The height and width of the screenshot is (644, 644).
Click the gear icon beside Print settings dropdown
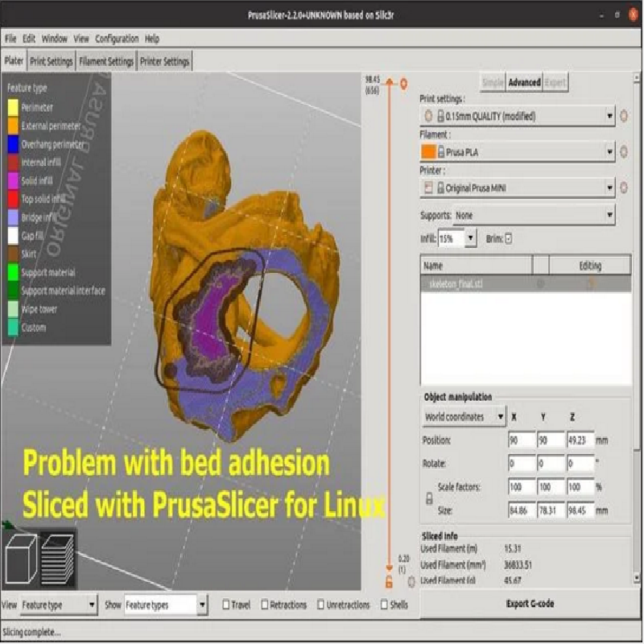click(x=624, y=116)
